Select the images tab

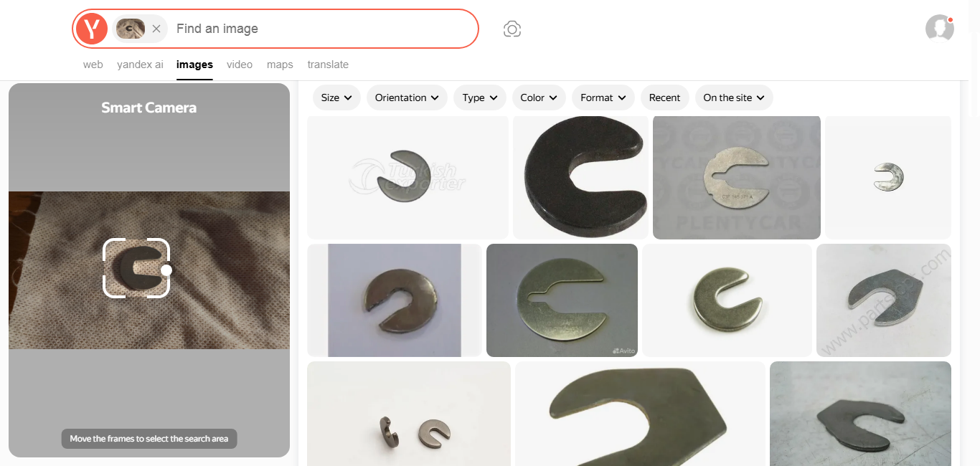(x=194, y=65)
